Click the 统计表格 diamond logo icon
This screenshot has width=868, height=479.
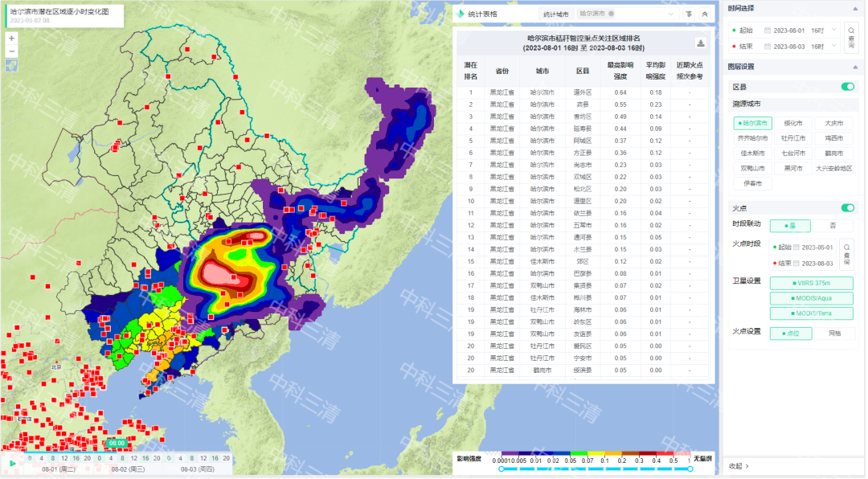click(461, 14)
